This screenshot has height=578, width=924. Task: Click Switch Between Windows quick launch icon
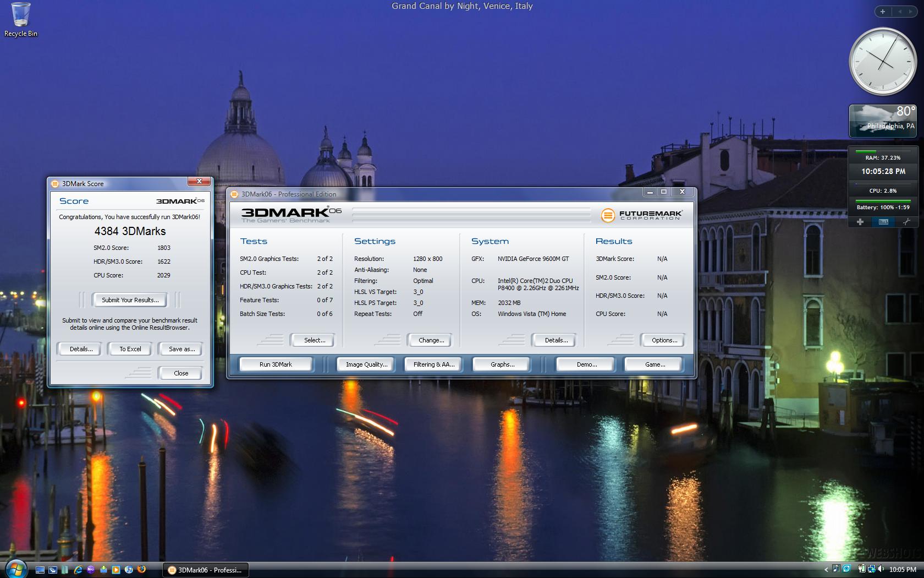(52, 570)
